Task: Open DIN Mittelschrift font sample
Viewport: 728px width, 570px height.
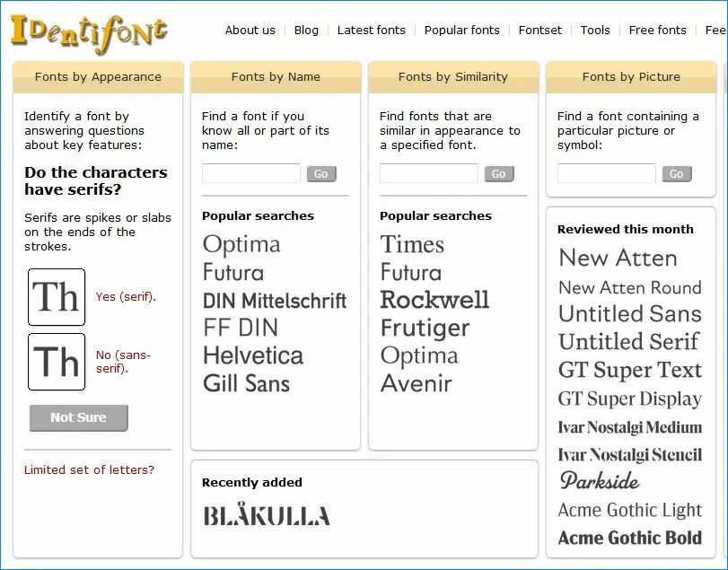Action: (x=275, y=301)
